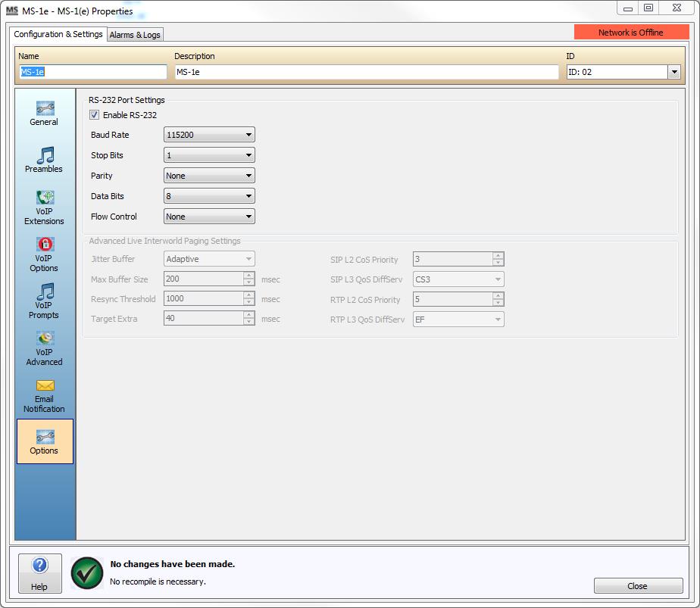
Task: Click 'No changes have been made.' text
Action: pyautogui.click(x=173, y=564)
